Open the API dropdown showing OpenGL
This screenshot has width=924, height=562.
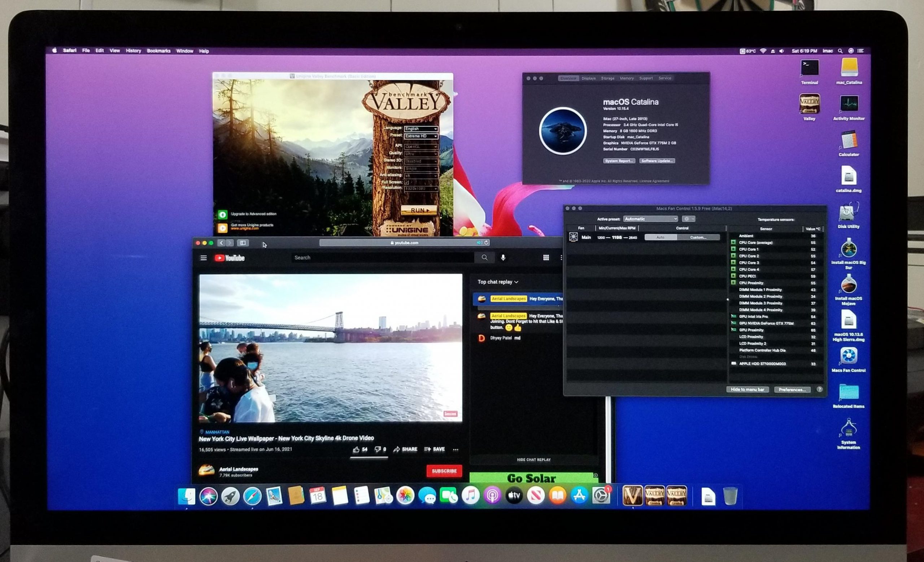tap(421, 146)
